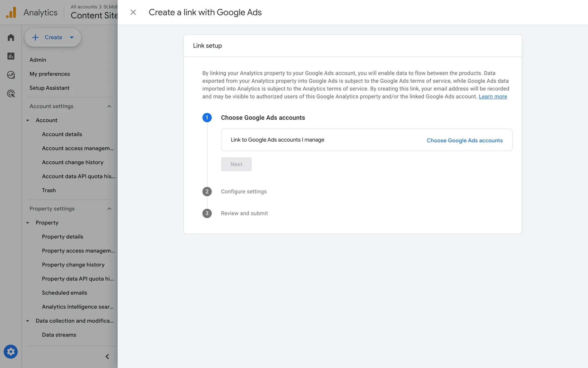Viewport: 588px width, 368px height.
Task: Collapse the Account tree node
Action: [x=28, y=120]
